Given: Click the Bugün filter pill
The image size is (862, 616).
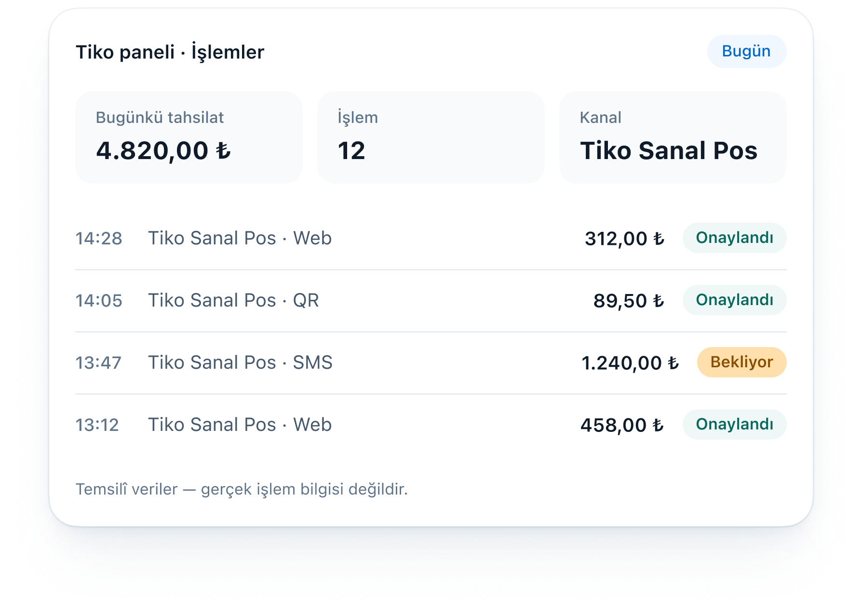Looking at the screenshot, I should click(x=746, y=51).
